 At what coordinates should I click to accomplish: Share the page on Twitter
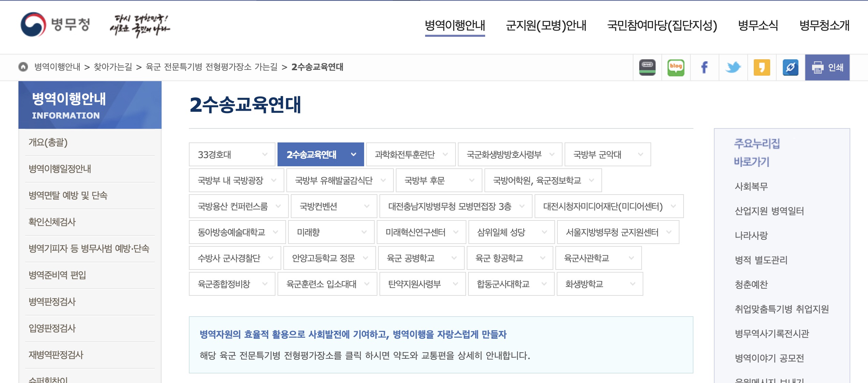point(733,67)
